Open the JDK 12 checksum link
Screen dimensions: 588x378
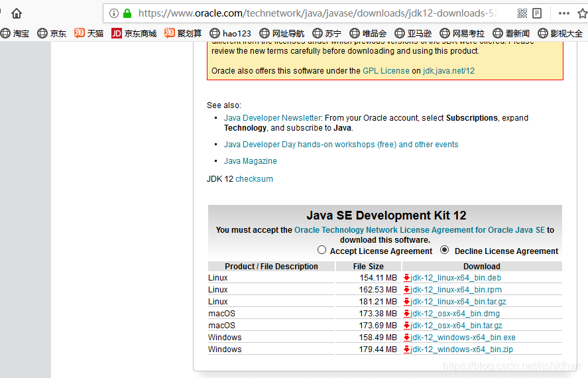tap(255, 179)
